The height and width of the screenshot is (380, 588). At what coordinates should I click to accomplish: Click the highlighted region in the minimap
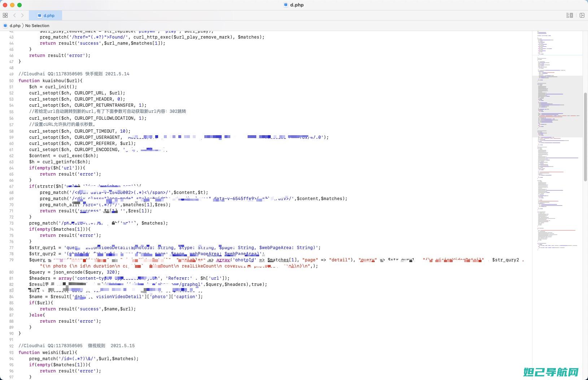pos(557,107)
